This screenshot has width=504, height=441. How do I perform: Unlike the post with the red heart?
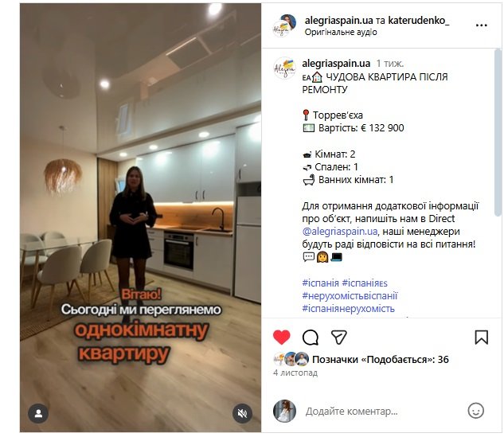tap(281, 338)
